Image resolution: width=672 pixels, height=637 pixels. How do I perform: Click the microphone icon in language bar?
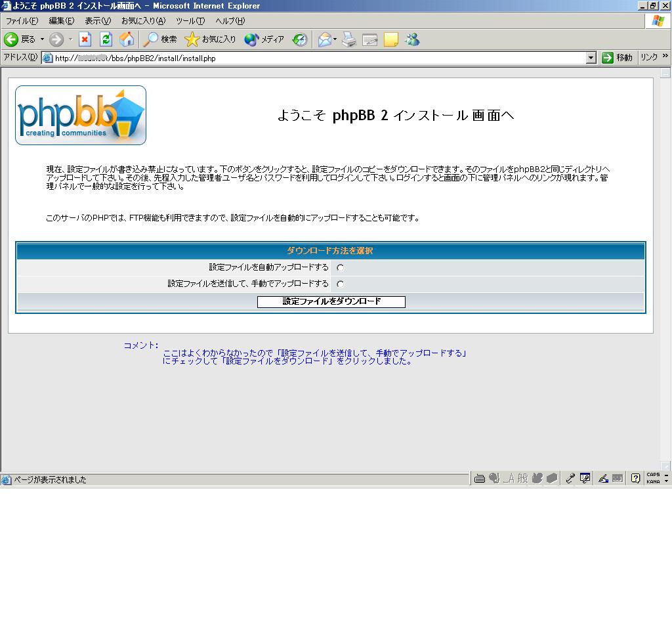pyautogui.click(x=570, y=478)
